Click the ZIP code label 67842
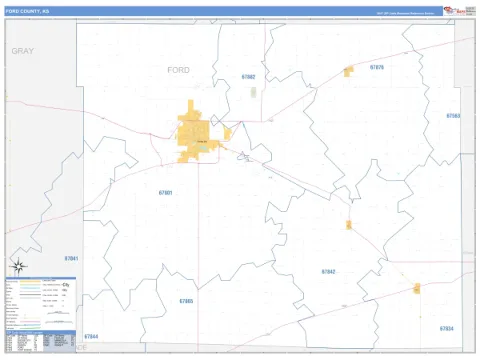 coord(328,272)
